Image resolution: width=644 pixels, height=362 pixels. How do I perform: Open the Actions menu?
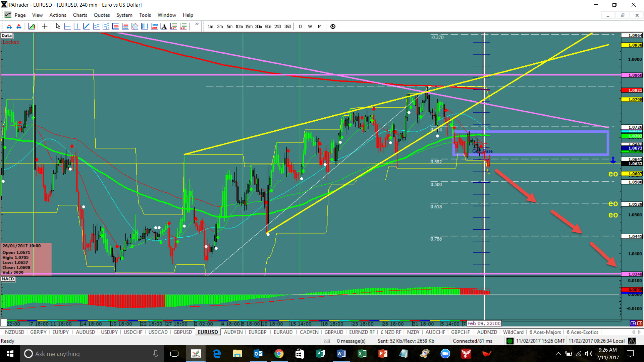(x=58, y=15)
